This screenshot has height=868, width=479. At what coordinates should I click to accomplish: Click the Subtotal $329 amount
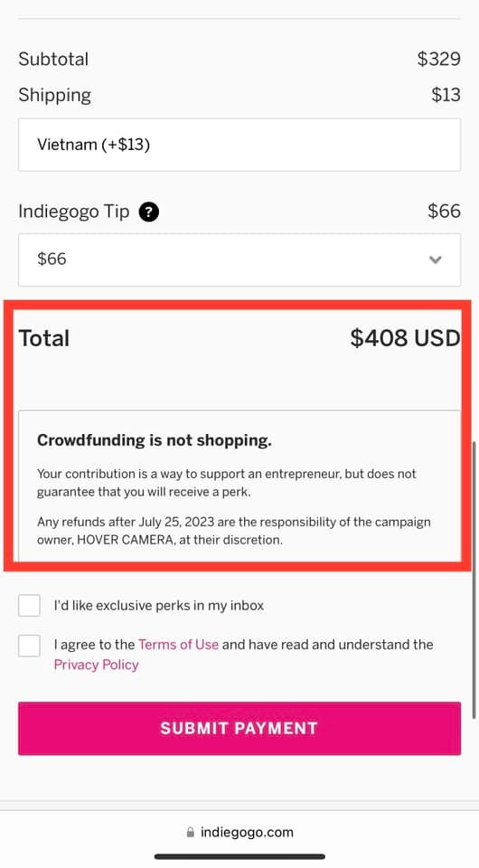point(438,59)
